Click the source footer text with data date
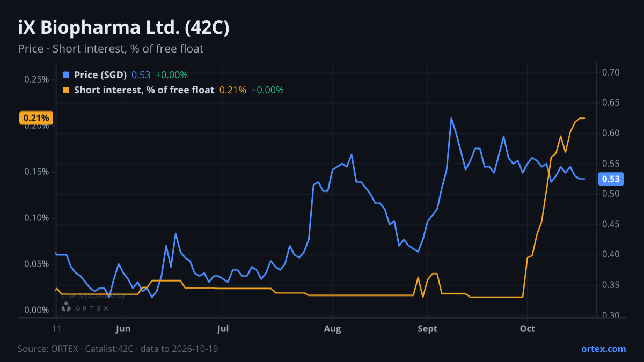 coord(118,349)
